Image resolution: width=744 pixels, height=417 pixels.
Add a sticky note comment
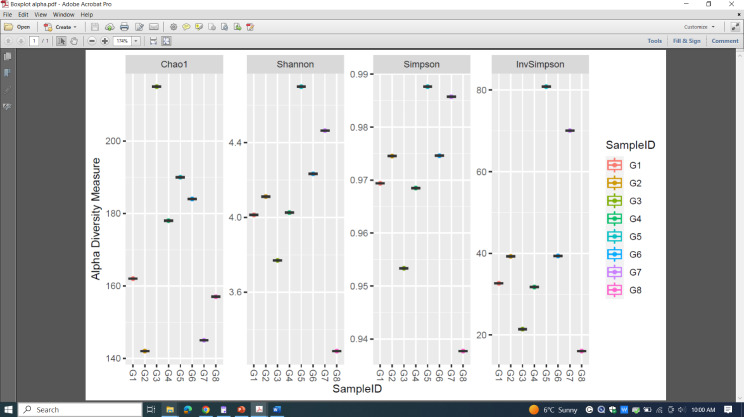click(x=186, y=27)
